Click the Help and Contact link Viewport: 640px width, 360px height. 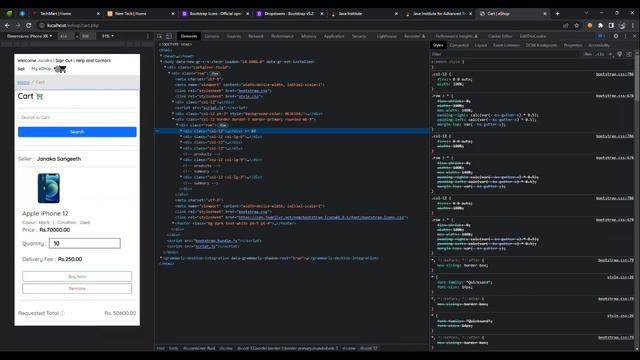(93, 60)
